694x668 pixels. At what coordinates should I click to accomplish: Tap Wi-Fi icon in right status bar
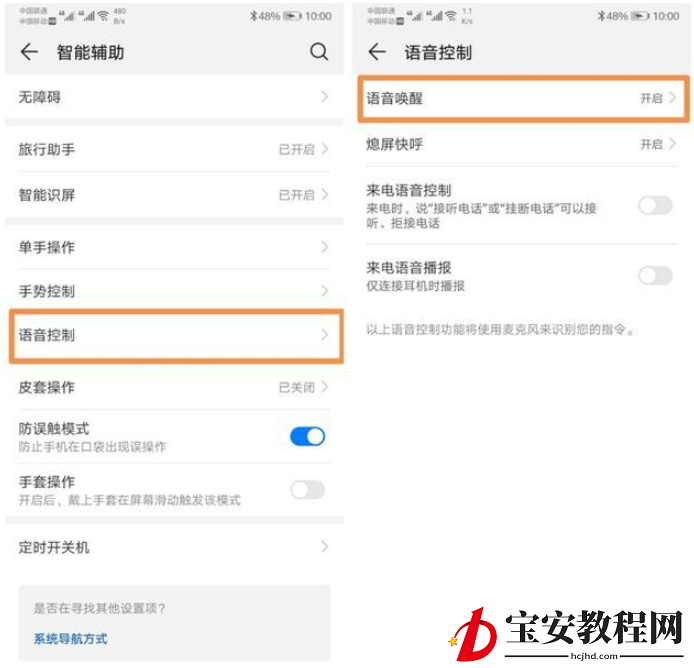(451, 16)
